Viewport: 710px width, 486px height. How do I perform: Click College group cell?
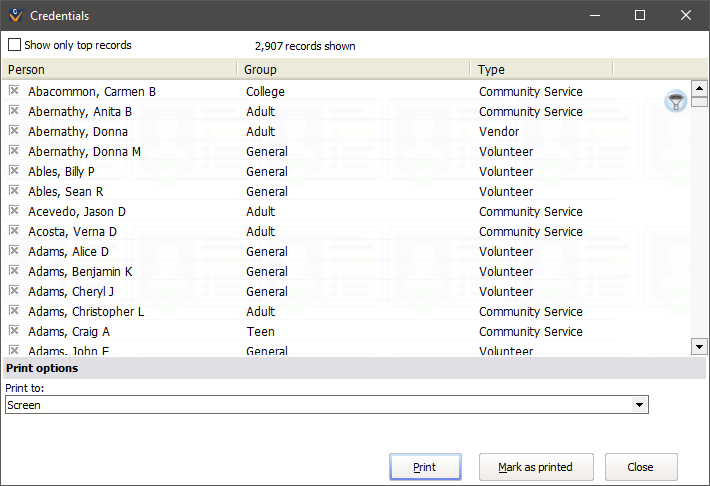265,91
